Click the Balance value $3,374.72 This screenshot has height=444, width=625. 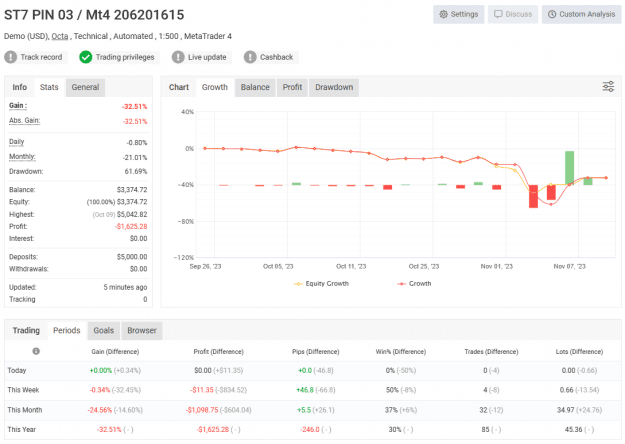point(132,190)
